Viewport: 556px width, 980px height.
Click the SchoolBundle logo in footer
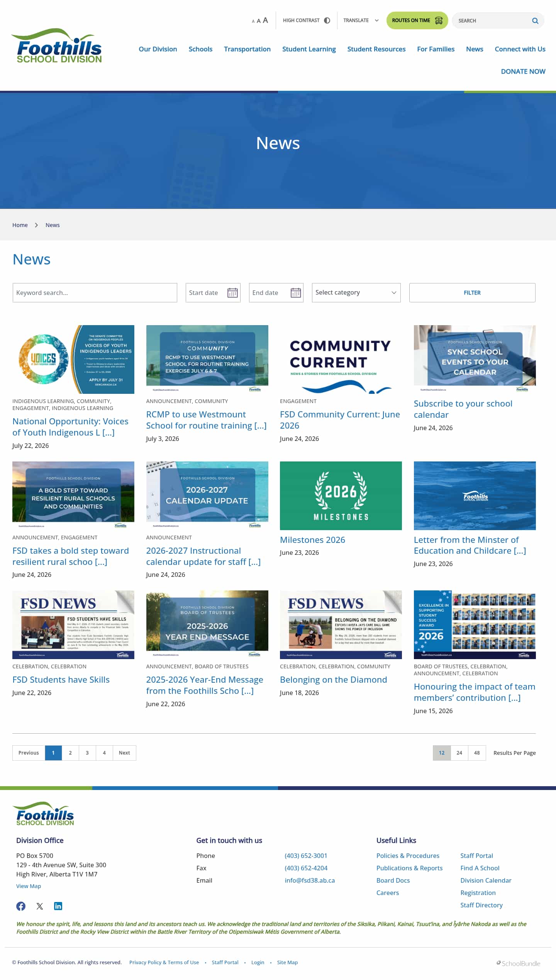click(518, 963)
